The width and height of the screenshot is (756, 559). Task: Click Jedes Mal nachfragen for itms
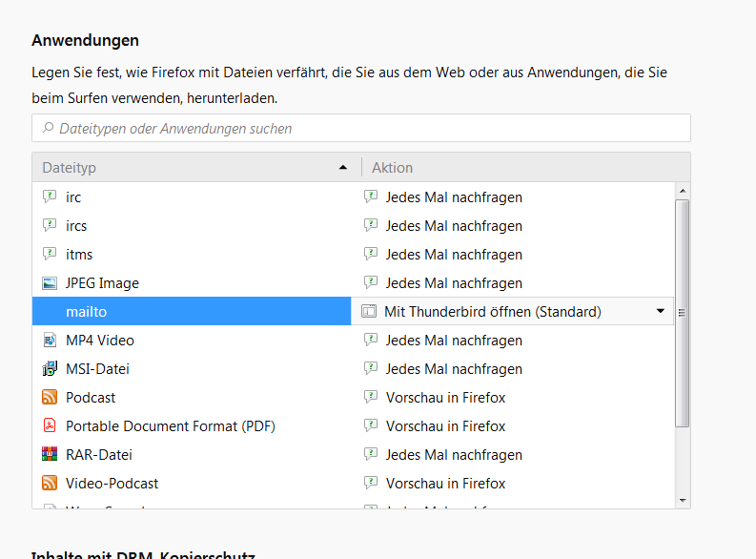point(454,254)
